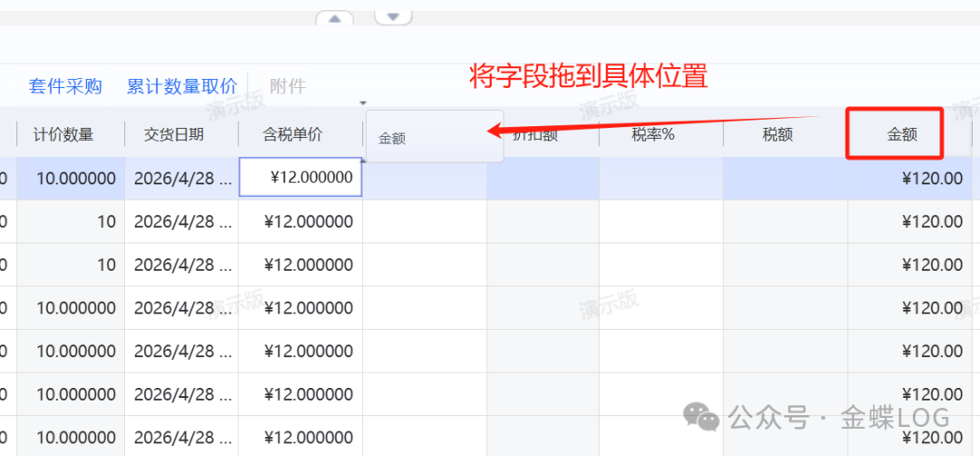Click first row ¥120.00 amount cell

click(x=910, y=178)
